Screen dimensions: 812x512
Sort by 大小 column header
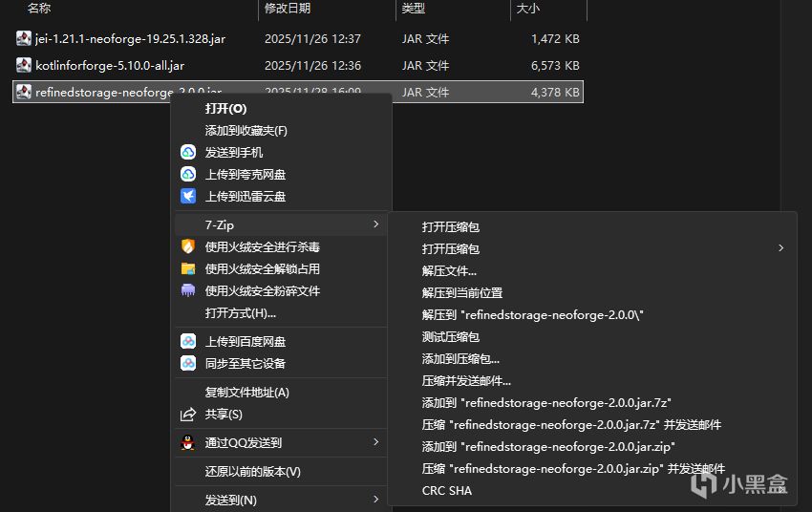coord(527,9)
